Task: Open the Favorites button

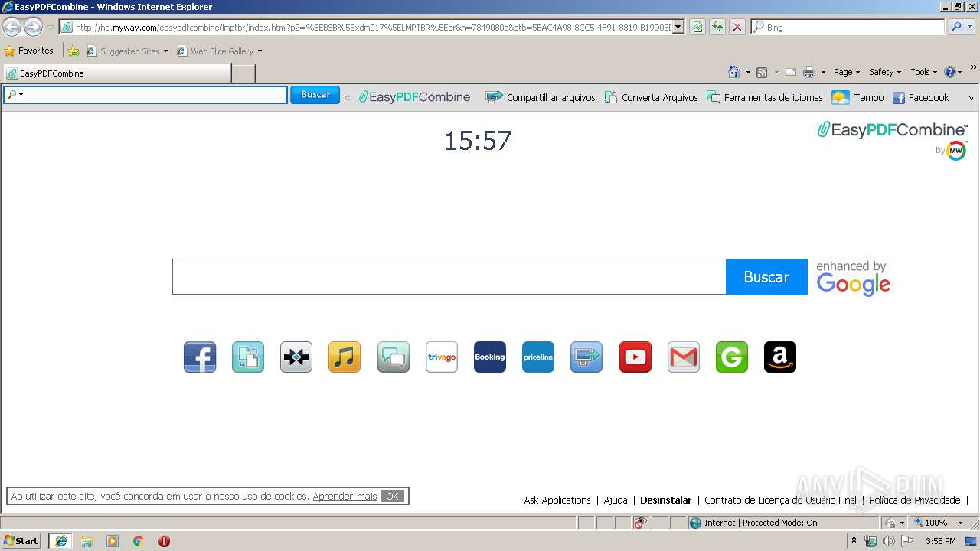Action: click(29, 51)
